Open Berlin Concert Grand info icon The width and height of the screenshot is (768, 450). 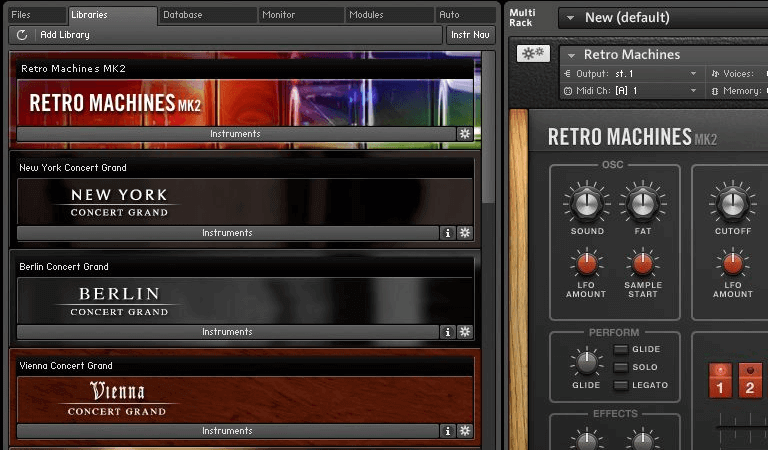[x=447, y=332]
